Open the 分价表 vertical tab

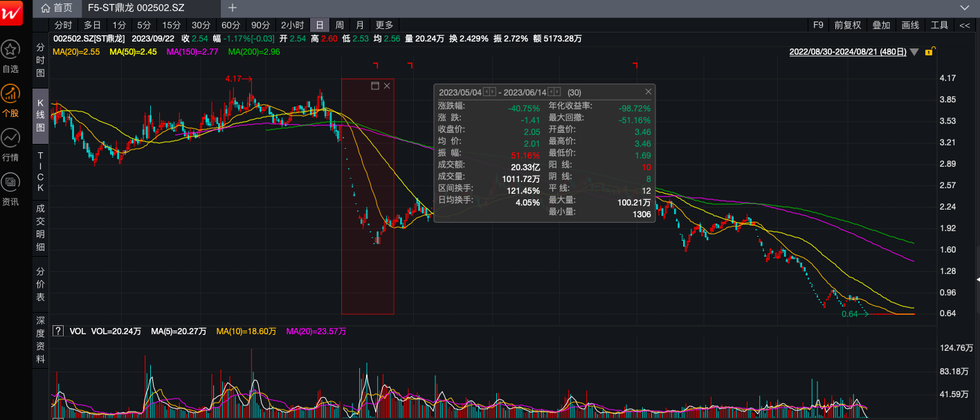[40, 284]
